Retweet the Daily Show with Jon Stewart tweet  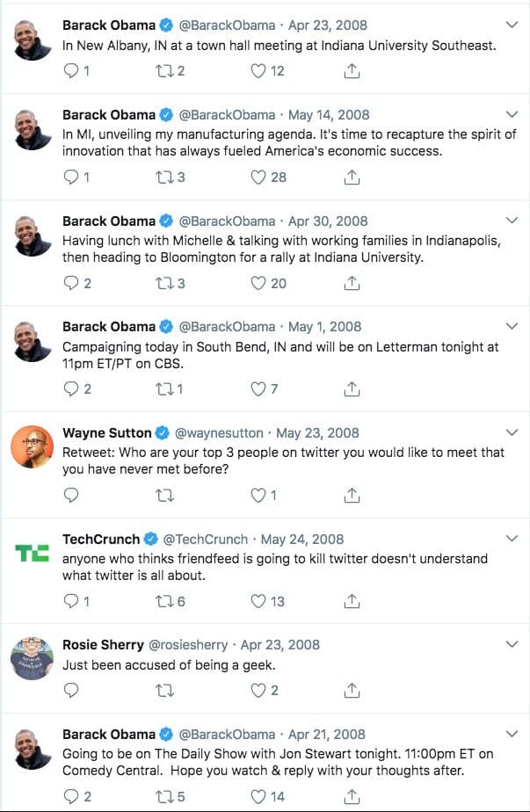pos(164,797)
